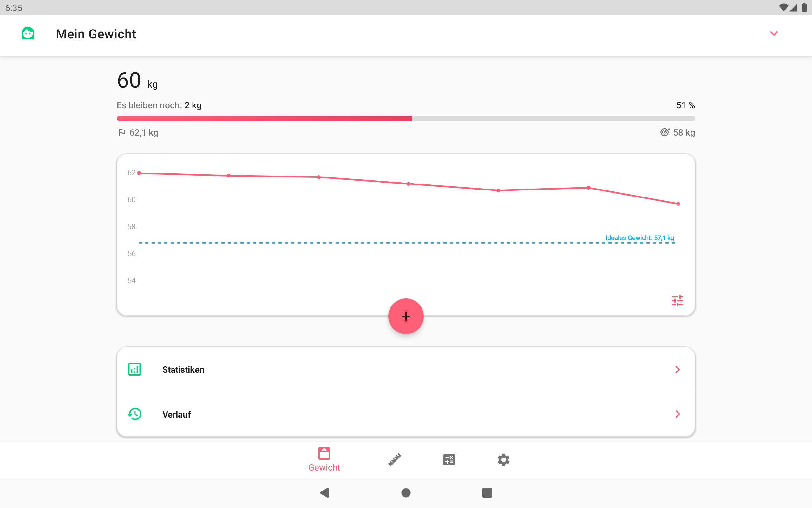Tap the Wi-Fi status bar icon
Screen dimensions: 812x508
tap(783, 8)
